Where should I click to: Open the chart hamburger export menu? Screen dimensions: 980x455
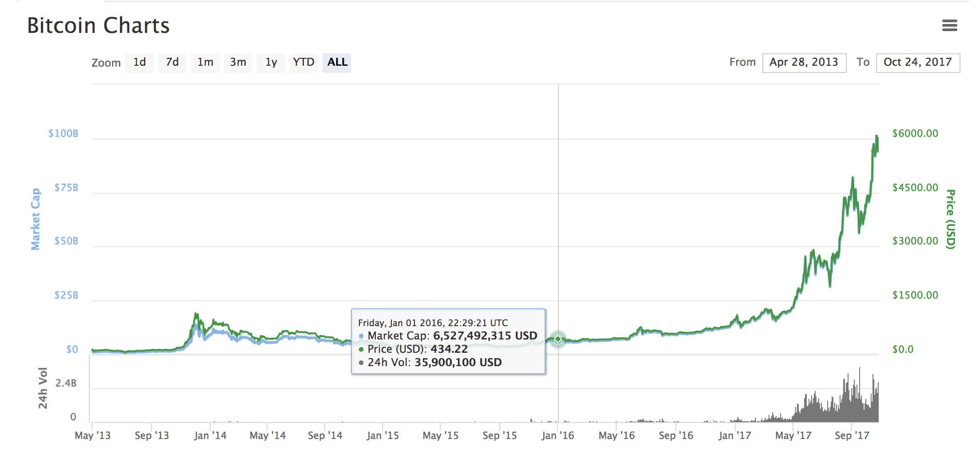[x=949, y=25]
